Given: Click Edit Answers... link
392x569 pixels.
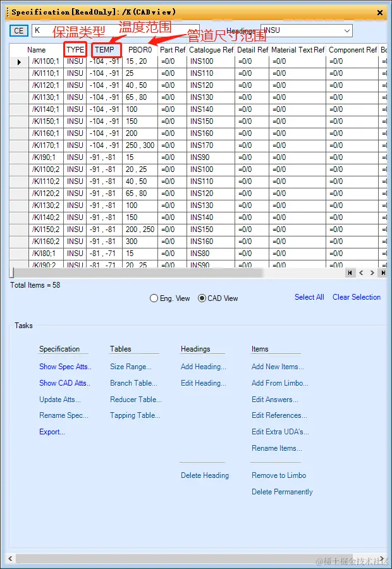Looking at the screenshot, I should tap(275, 400).
